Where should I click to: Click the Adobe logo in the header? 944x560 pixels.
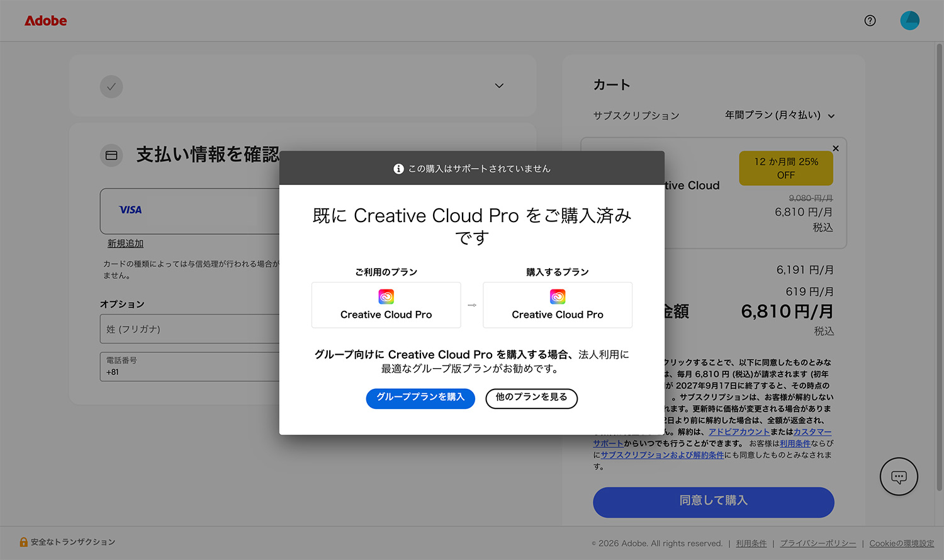[45, 21]
